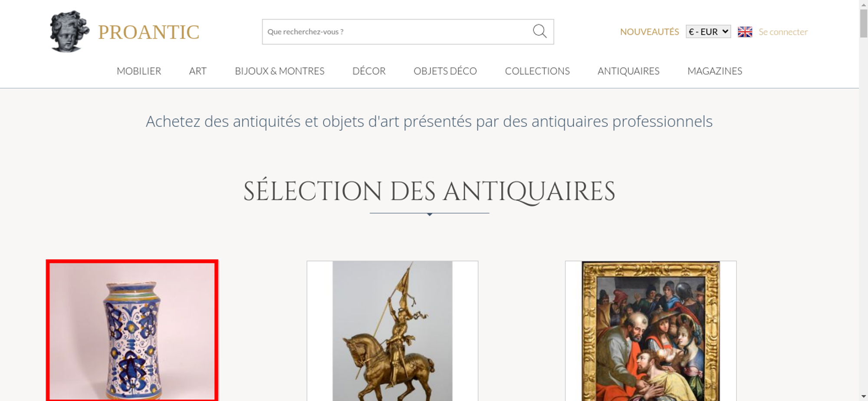Open the BIJOUX & MONTRES menu

coord(279,71)
